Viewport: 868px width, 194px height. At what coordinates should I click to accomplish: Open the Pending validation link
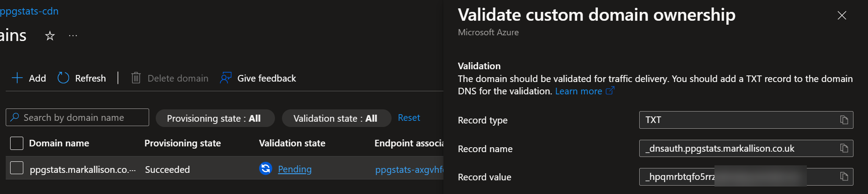point(295,169)
